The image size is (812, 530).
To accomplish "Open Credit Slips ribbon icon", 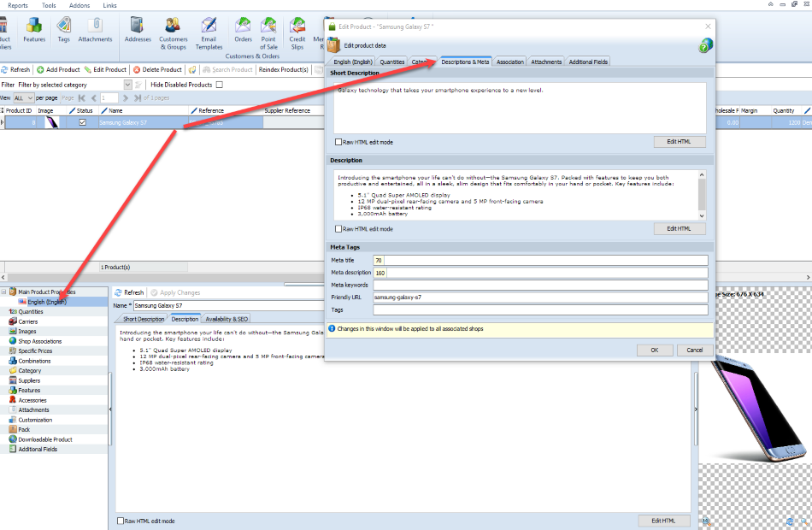I will click(297, 33).
